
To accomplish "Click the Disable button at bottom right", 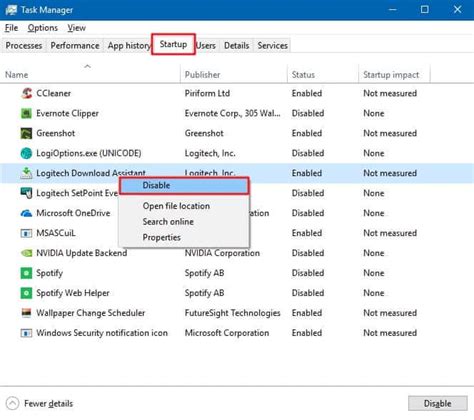I will pos(437,404).
